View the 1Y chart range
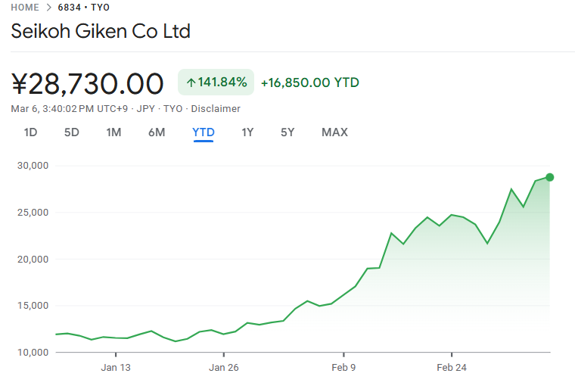Viewport: 575px width, 392px height. pos(247,132)
